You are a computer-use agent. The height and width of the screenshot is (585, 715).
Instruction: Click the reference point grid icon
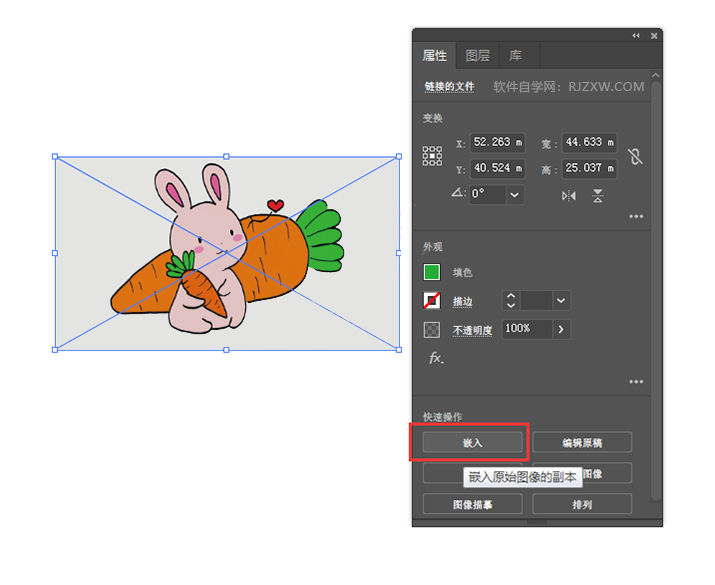pos(432,156)
